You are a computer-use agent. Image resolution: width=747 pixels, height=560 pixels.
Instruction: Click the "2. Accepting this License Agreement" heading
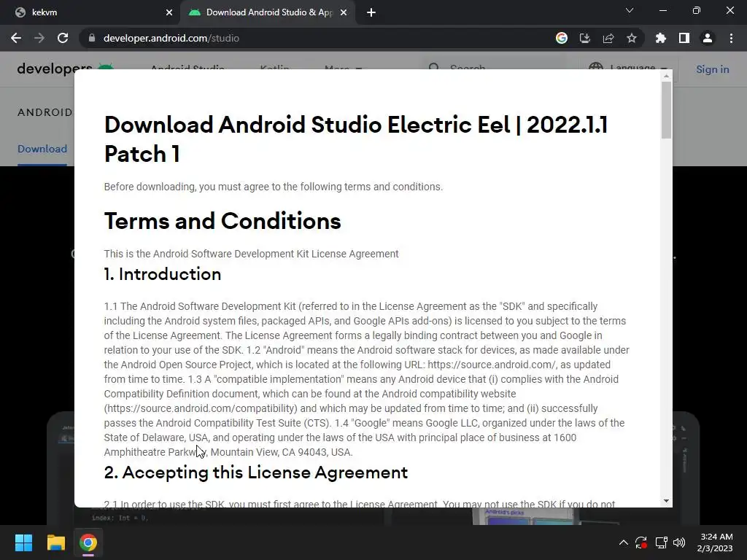click(x=256, y=472)
